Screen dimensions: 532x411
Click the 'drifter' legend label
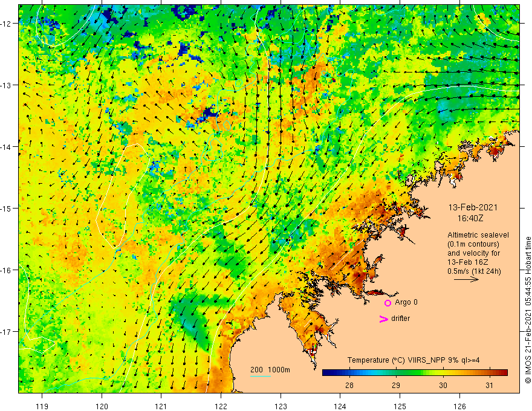point(400,319)
